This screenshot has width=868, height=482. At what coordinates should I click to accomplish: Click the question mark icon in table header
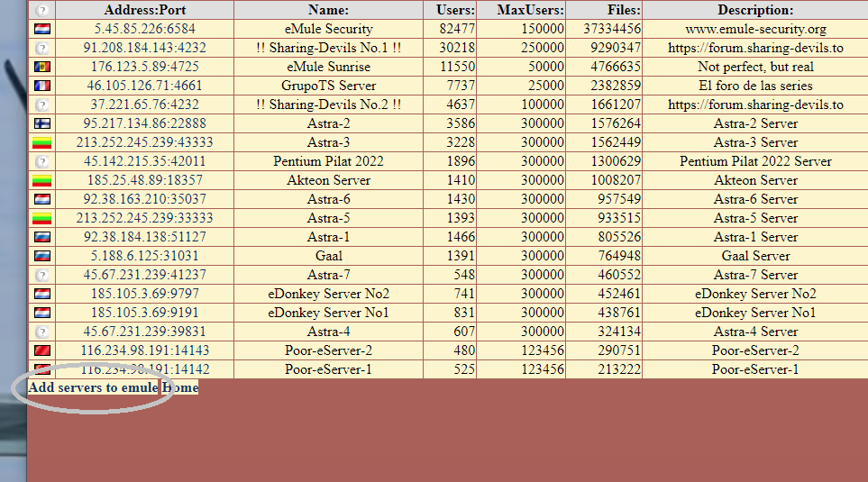pos(42,10)
